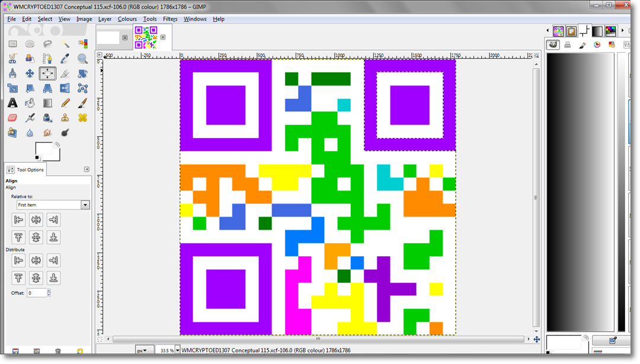Select the Fuzzy Select wand tool
The image size is (640, 364).
pyautogui.click(x=65, y=44)
